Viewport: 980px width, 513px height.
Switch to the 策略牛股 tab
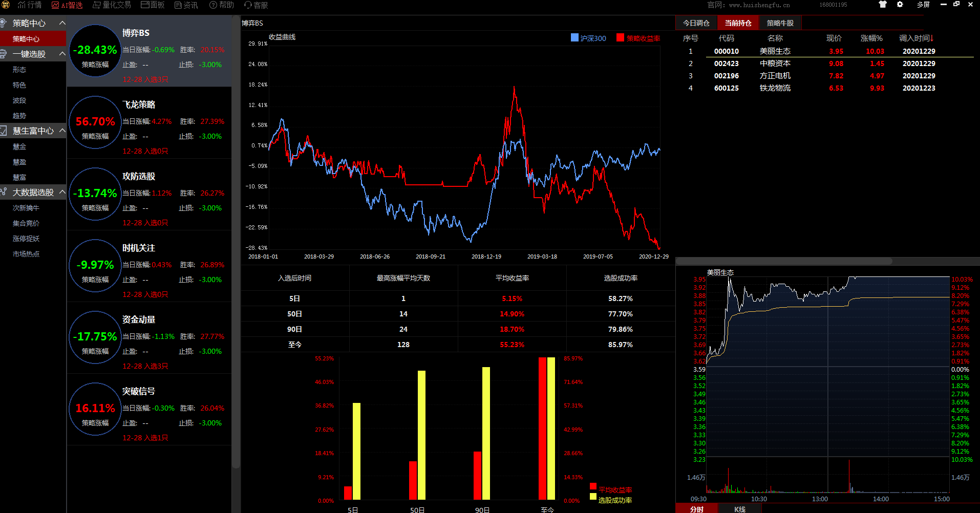(780, 23)
